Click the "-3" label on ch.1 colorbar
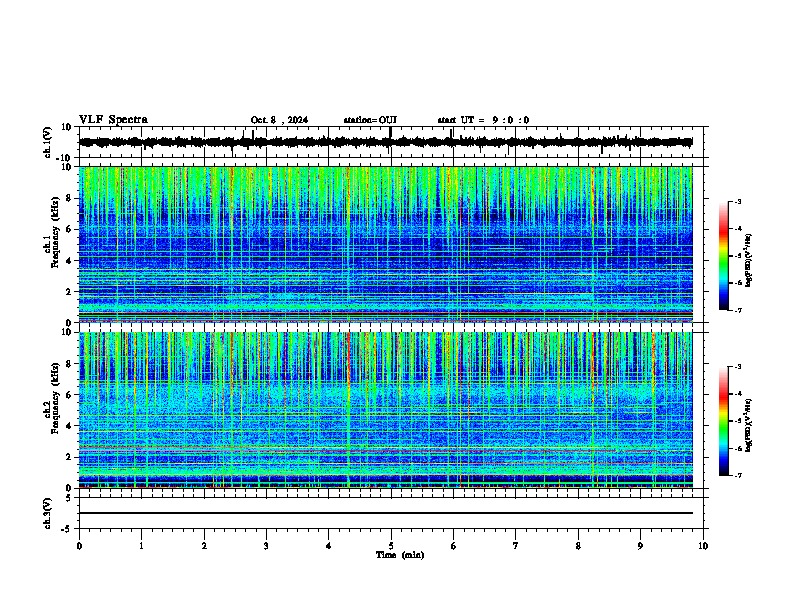Viewport: 792px width, 612px height. point(738,201)
